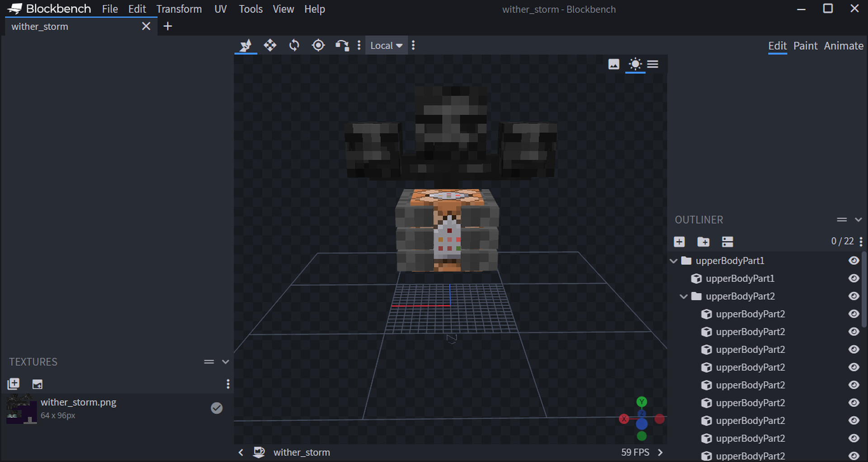
Task: Click the background image viewport icon
Action: coord(613,64)
